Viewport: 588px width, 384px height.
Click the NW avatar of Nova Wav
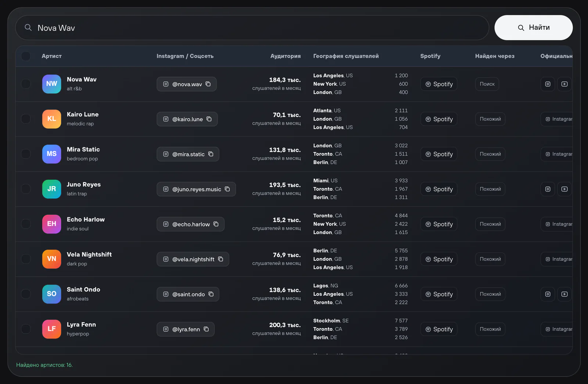click(x=51, y=84)
